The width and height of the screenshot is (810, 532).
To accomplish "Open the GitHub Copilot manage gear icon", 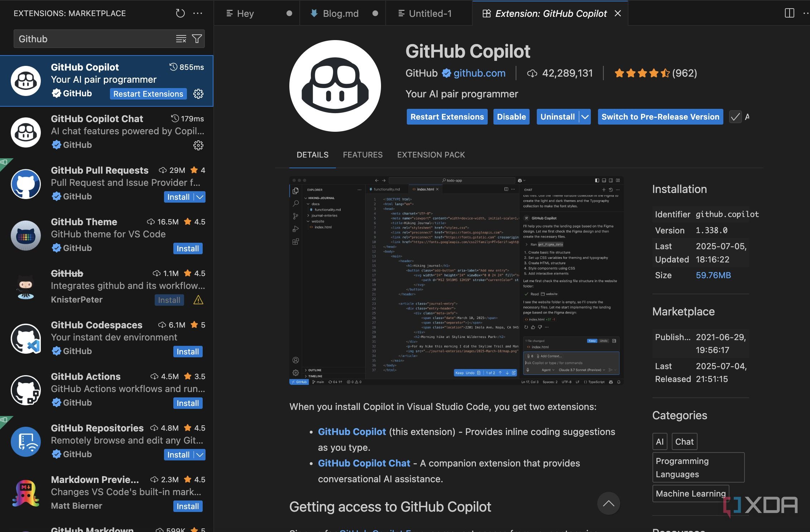I will tap(198, 94).
